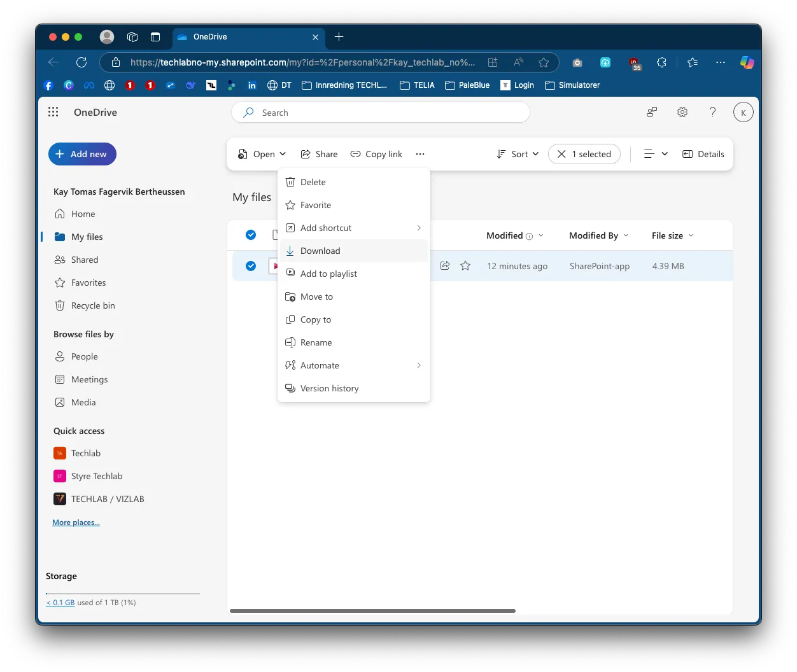Click the OneDrive search field
Screen dimensions: 797x672
tap(381, 113)
